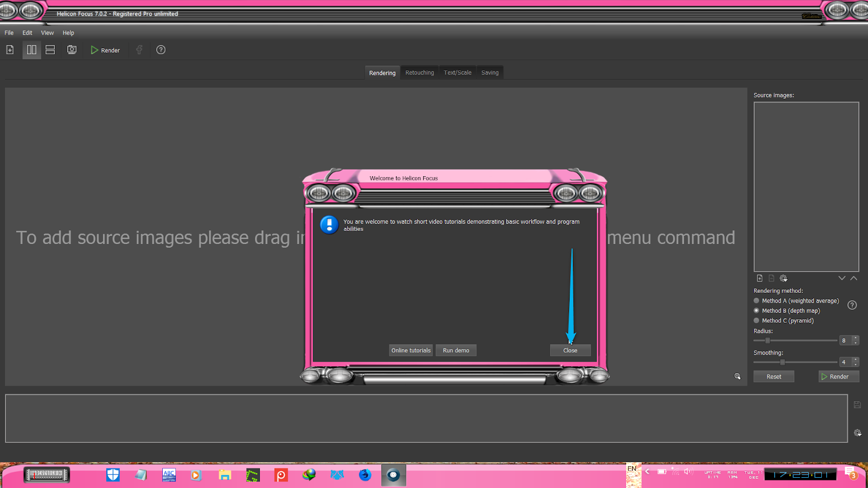
Task: Switch to the Rendering tab
Action: tap(382, 73)
